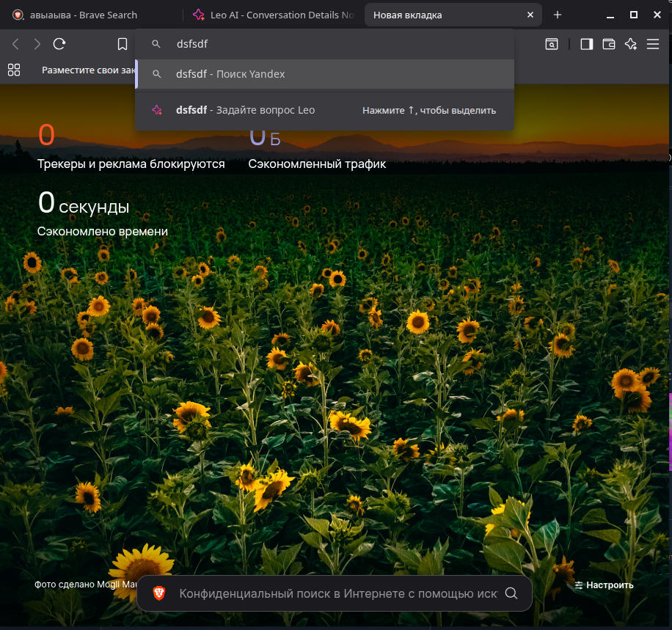Click the magnifier icon in address bar
This screenshot has height=630, width=672.
156,44
